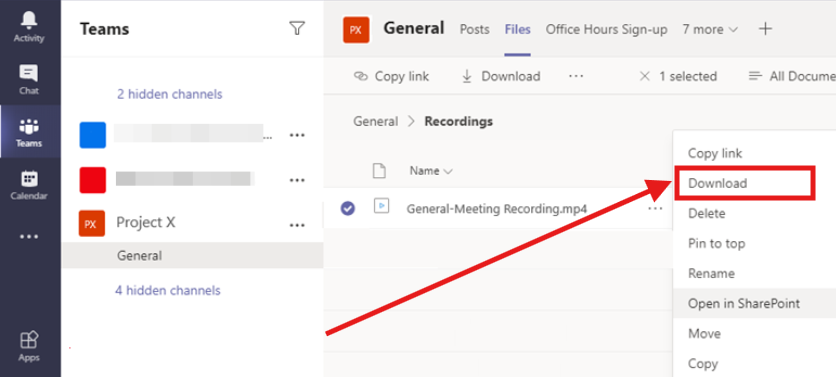
Task: Open Chat from the sidebar
Action: pyautogui.click(x=29, y=79)
